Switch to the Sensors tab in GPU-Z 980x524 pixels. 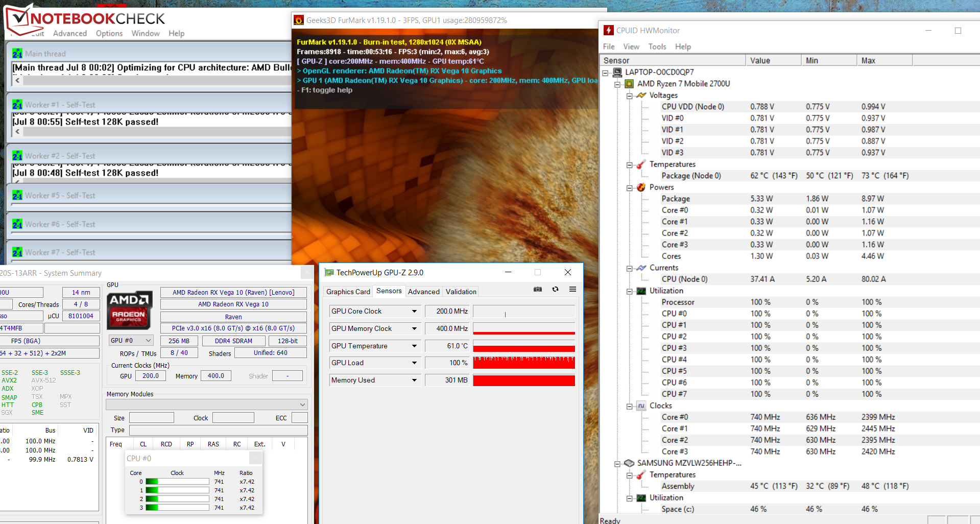point(389,291)
